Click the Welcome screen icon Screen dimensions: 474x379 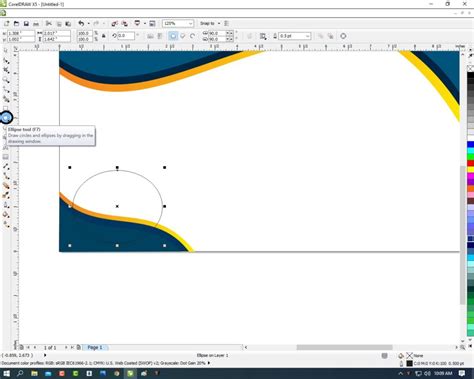click(152, 23)
